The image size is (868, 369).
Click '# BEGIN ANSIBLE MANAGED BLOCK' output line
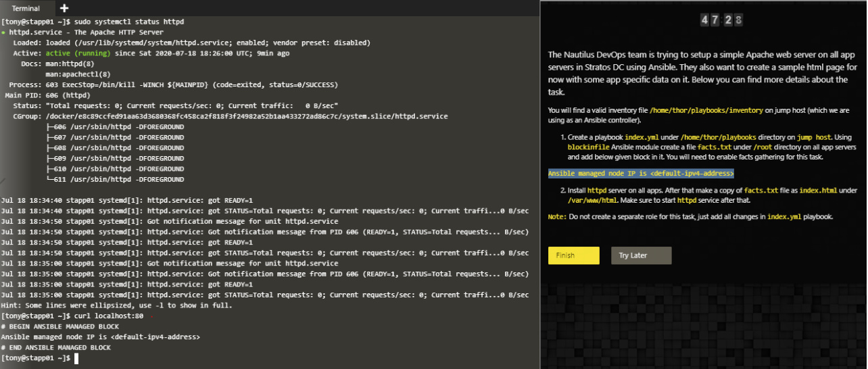pyautogui.click(x=59, y=326)
